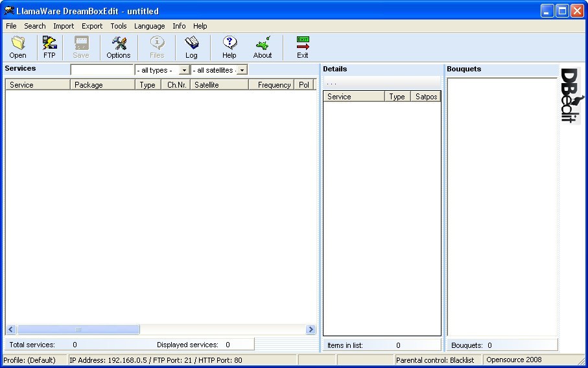The image size is (588, 368).
Task: Click the services search text field
Action: pos(102,70)
